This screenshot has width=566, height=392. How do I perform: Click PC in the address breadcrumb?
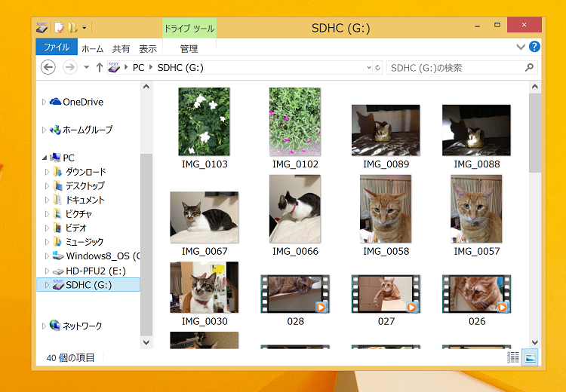138,68
